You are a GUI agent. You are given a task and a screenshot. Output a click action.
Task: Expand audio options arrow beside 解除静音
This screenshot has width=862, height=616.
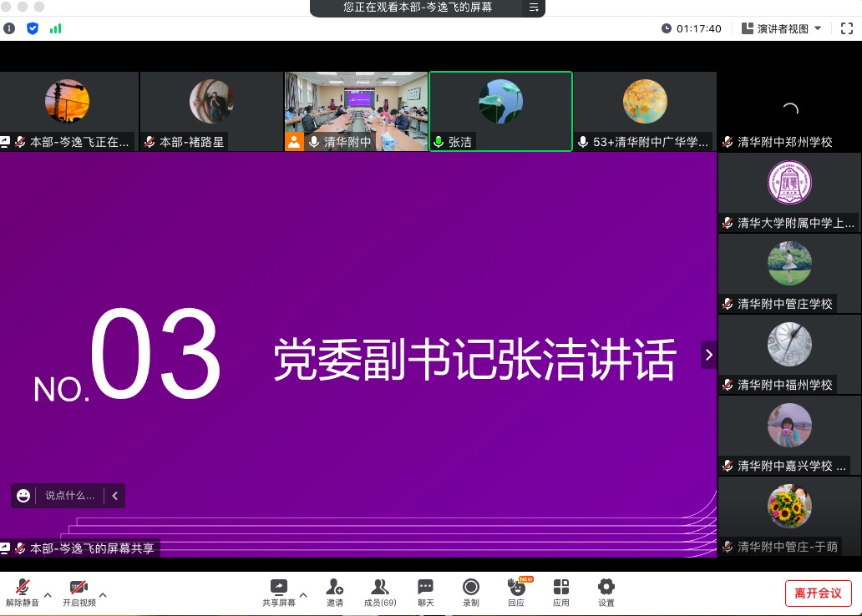point(48,595)
